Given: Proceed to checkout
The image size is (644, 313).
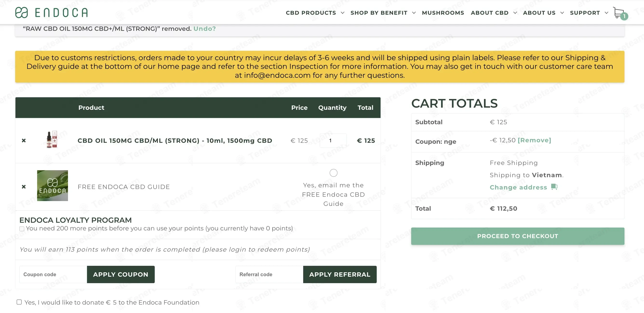Looking at the screenshot, I should click(x=517, y=236).
